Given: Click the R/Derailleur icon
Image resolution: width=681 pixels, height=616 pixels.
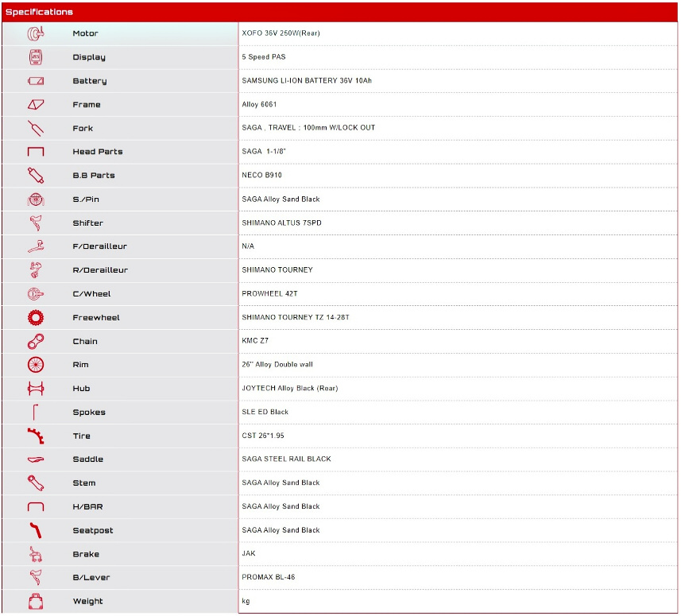Looking at the screenshot, I should [36, 270].
